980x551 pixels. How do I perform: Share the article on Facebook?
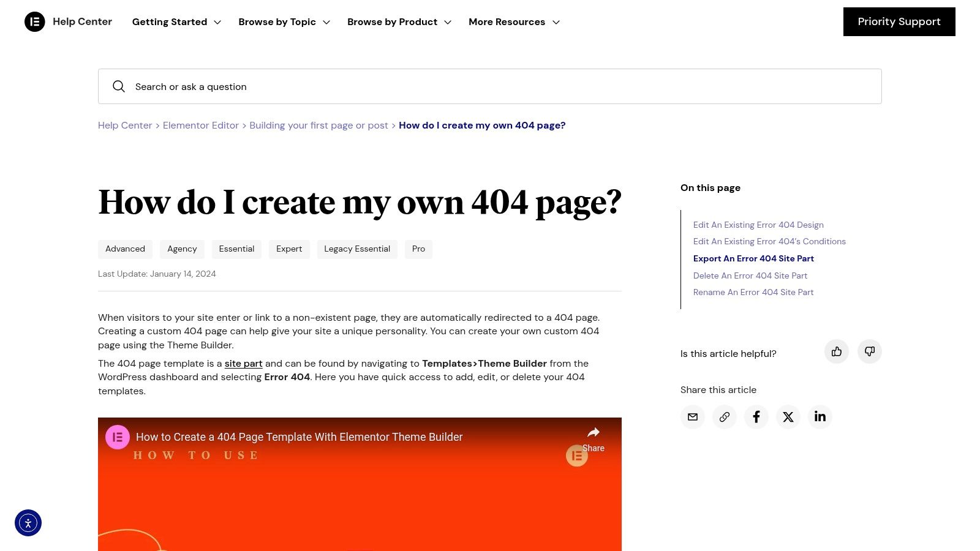pos(756,417)
